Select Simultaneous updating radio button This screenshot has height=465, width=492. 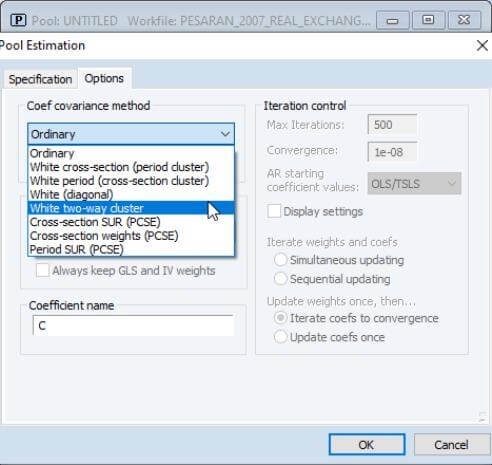(280, 260)
